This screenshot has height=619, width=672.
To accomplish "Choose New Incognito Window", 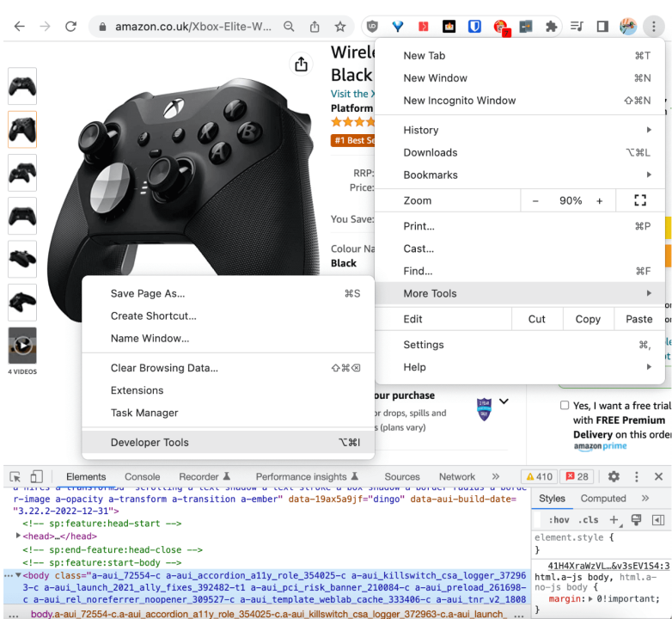I will [520, 101].
